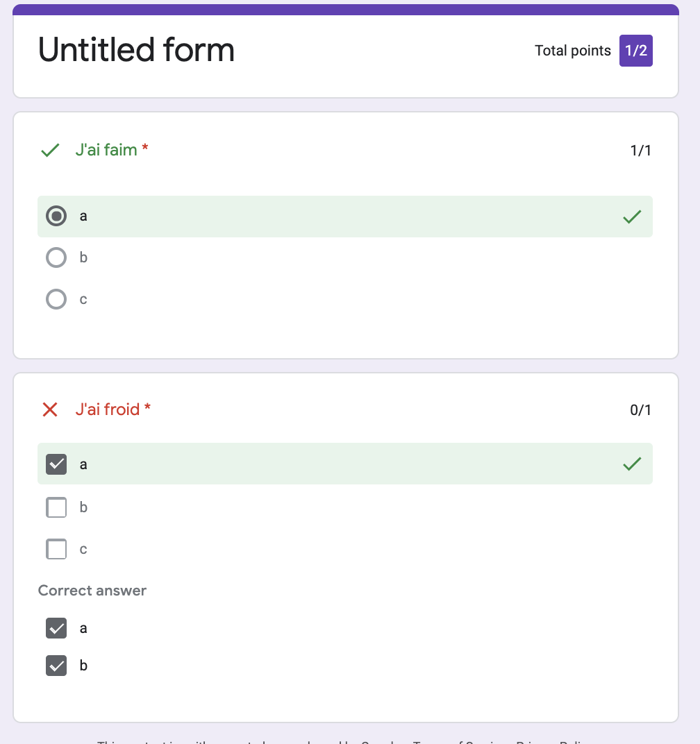
Task: Toggle checkbox b listed under Correct answer
Action: 56,666
